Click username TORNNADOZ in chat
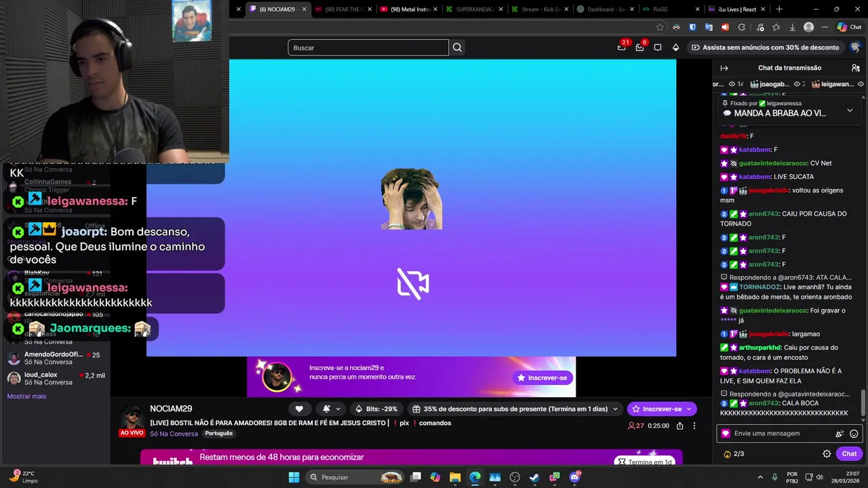Viewport: 868px width, 488px height. pos(759,287)
